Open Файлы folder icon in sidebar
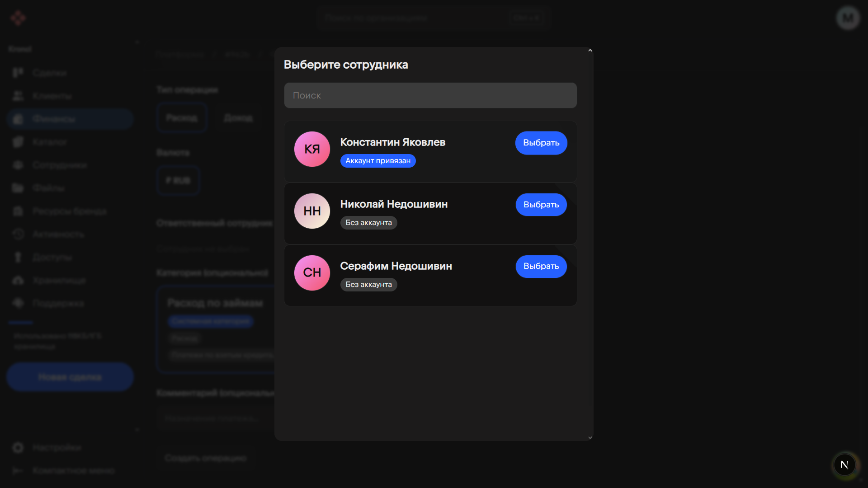 click(18, 188)
